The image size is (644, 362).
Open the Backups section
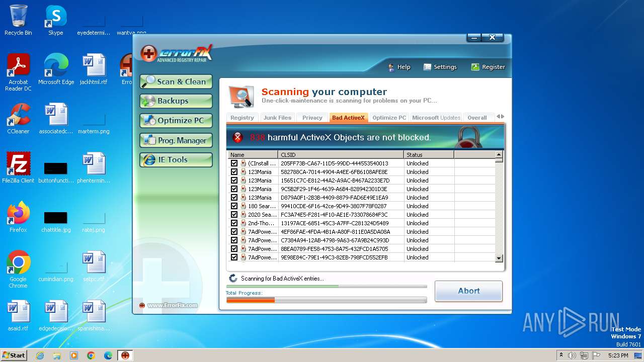(x=176, y=101)
